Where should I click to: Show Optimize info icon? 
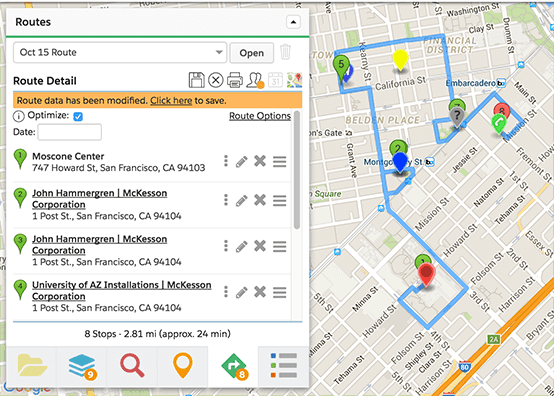tap(18, 116)
